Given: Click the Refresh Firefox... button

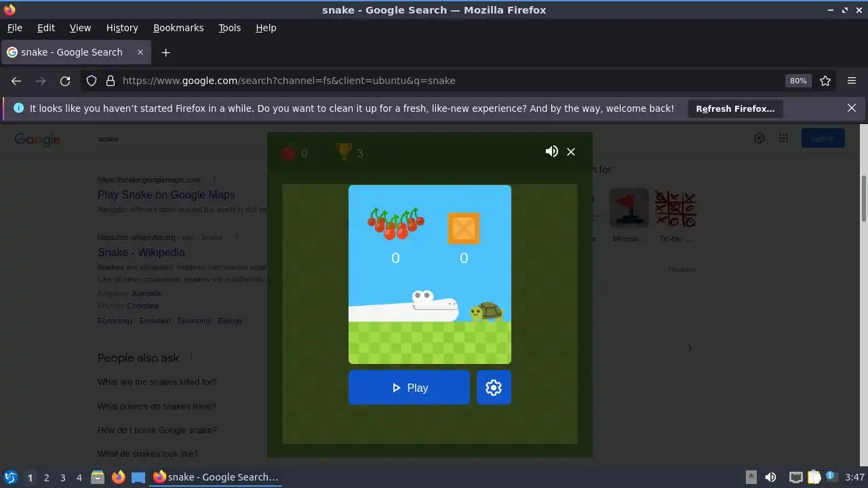Looking at the screenshot, I should click(x=735, y=108).
